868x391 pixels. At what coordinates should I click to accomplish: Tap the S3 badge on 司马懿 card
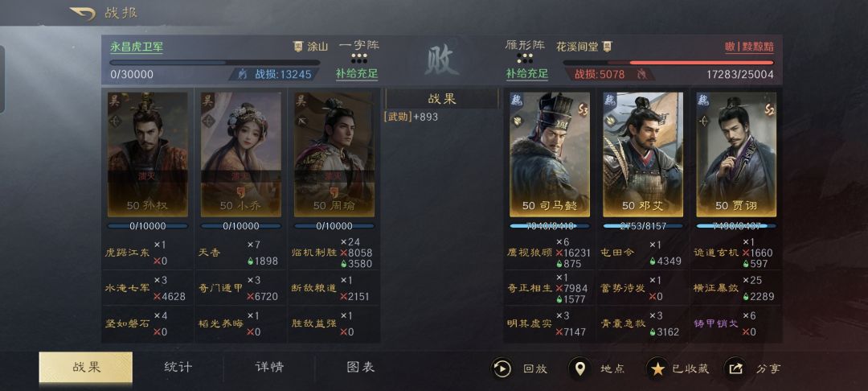tap(582, 109)
